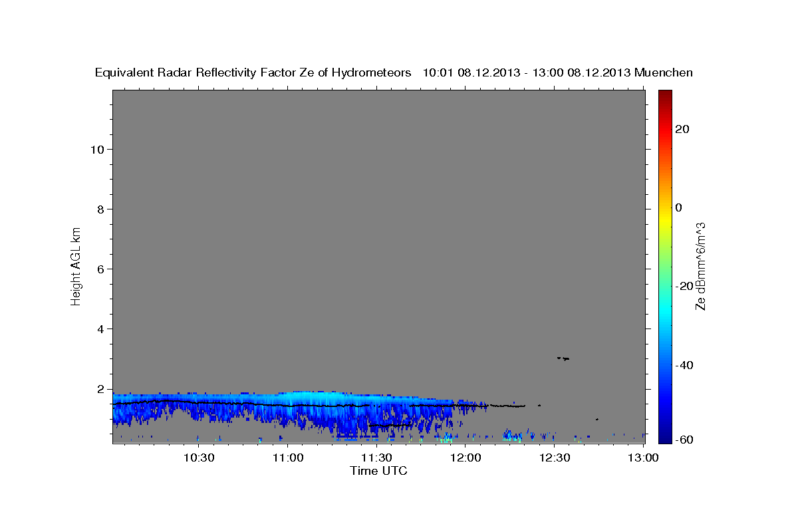The width and height of the screenshot is (798, 532).
Task: Click the '10:30' time tick label
Action: pos(198,458)
